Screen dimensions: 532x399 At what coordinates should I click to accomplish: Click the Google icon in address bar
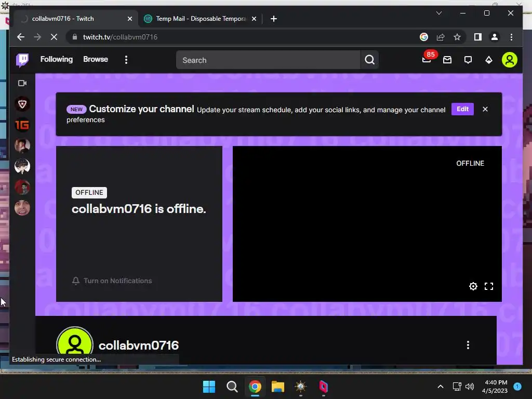tap(424, 37)
